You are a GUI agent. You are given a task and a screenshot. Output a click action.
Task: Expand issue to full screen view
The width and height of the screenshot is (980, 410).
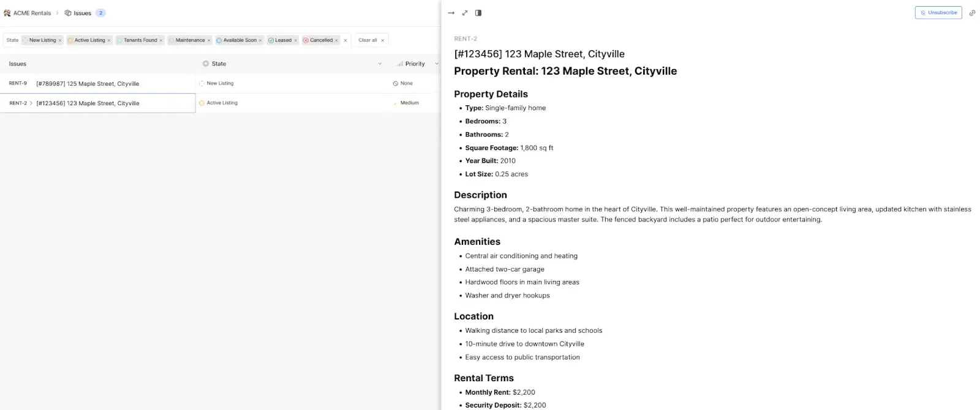point(465,13)
